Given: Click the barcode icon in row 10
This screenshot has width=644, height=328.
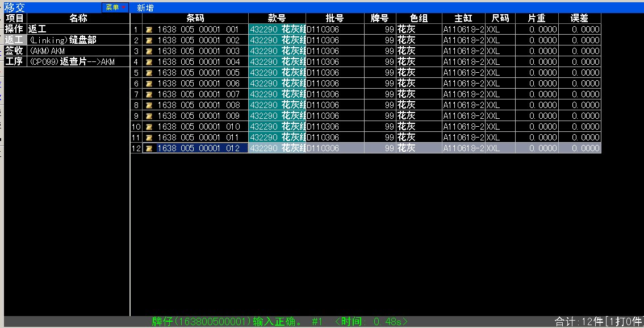Looking at the screenshot, I should 149,127.
